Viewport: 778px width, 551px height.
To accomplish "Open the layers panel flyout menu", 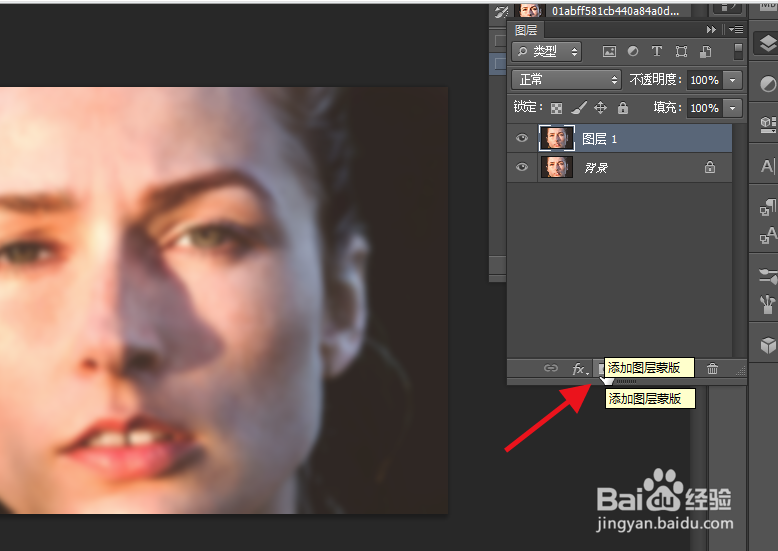I will pyautogui.click(x=736, y=30).
